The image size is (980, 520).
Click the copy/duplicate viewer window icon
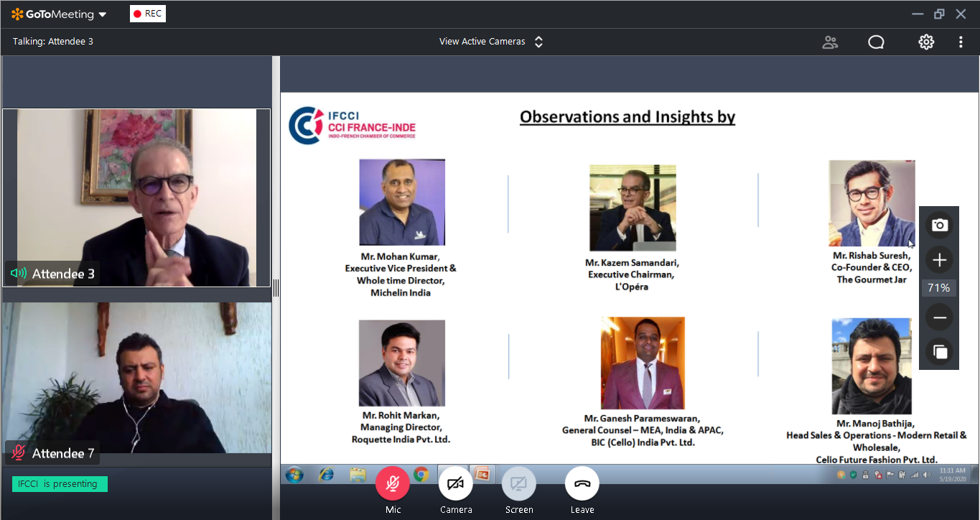click(939, 352)
